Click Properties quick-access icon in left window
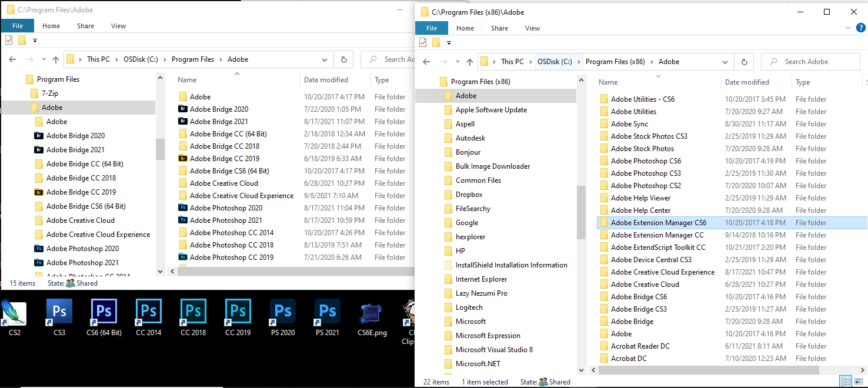868x388 pixels. click(9, 40)
